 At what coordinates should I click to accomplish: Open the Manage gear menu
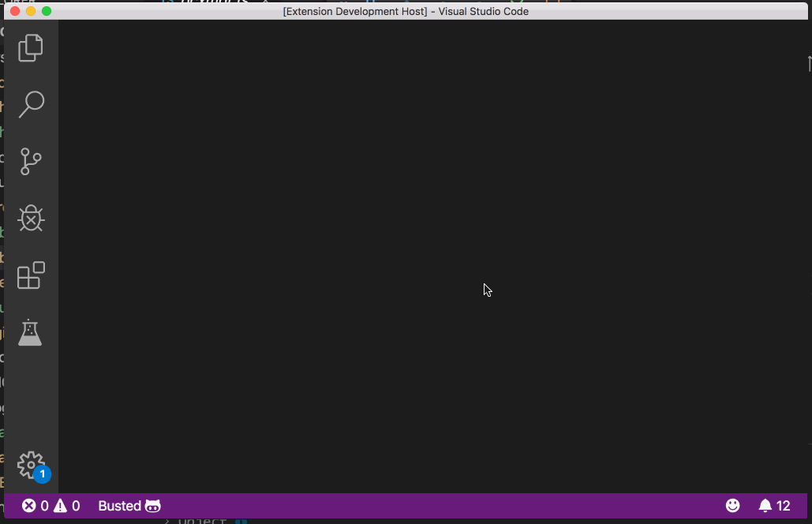(32, 466)
